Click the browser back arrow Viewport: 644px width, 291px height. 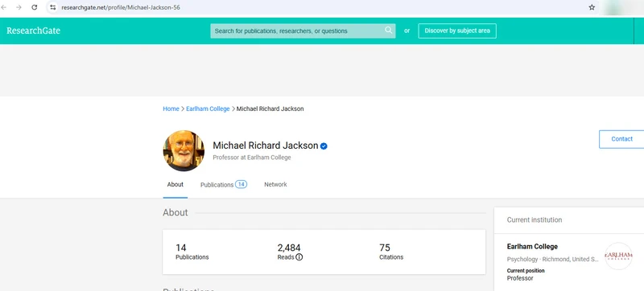point(4,7)
